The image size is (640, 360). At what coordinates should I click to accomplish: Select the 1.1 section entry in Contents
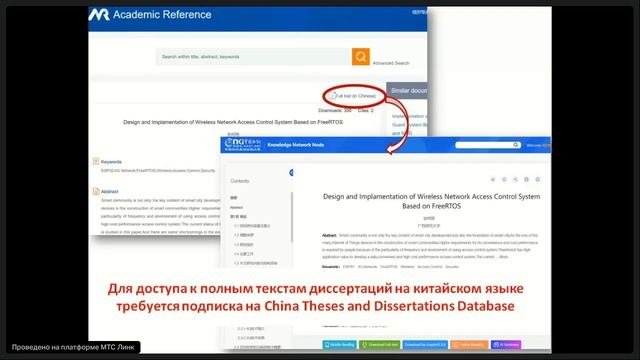252,226
